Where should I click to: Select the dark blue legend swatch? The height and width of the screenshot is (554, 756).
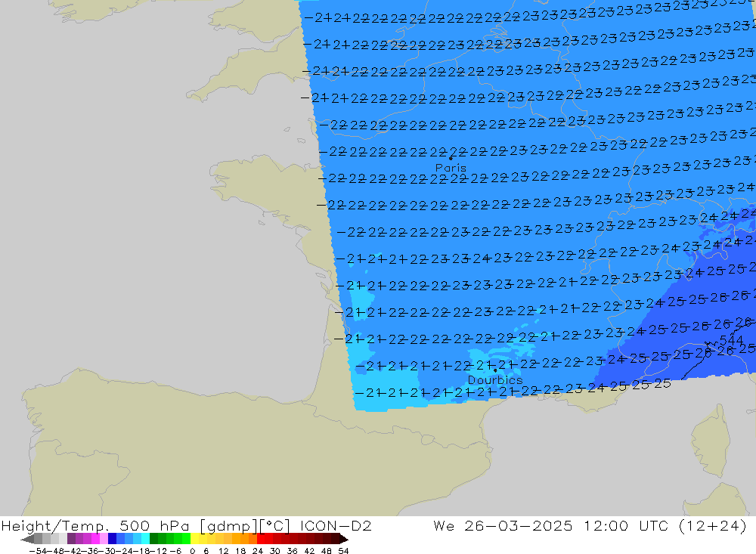tap(112, 539)
